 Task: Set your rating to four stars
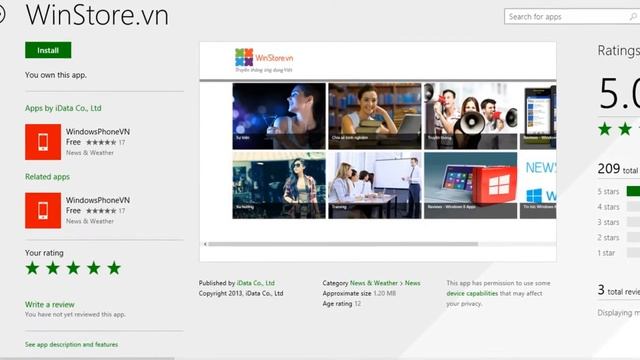point(93,268)
